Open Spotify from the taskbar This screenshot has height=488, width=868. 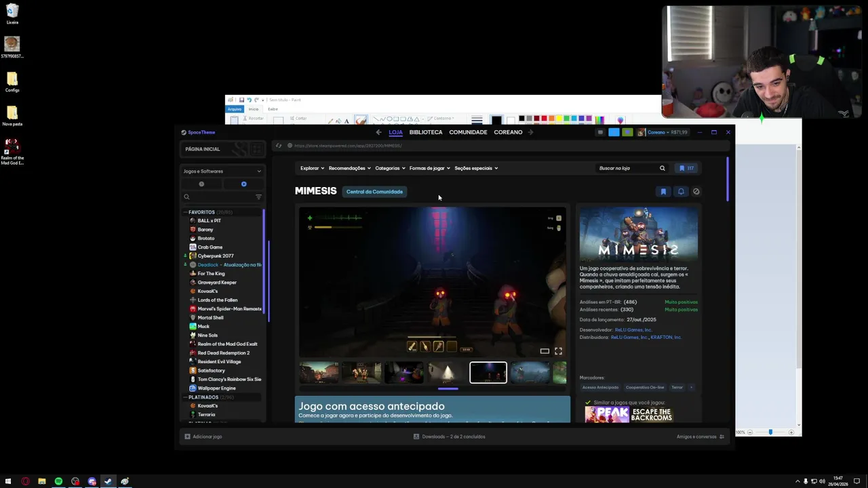58,481
